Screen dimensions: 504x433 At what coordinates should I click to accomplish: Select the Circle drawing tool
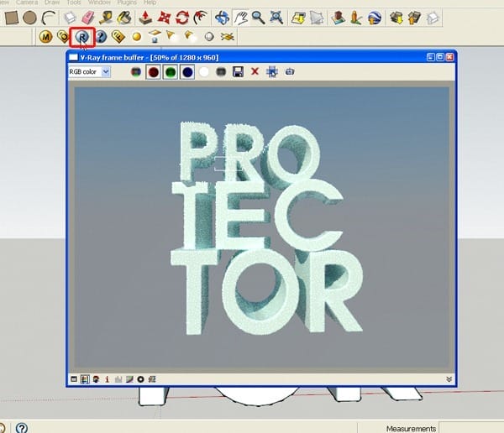click(x=29, y=18)
